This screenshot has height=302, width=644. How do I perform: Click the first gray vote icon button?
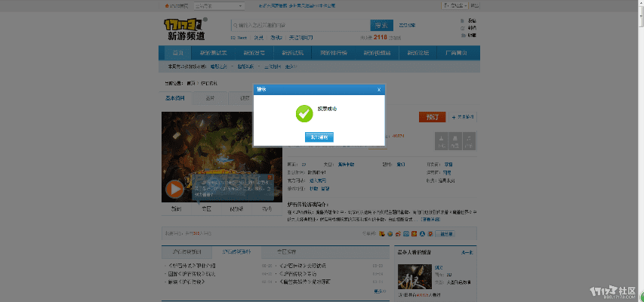click(x=442, y=140)
